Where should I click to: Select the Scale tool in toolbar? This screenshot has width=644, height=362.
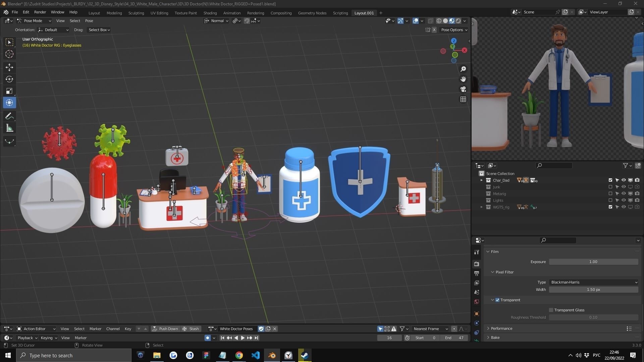point(9,91)
